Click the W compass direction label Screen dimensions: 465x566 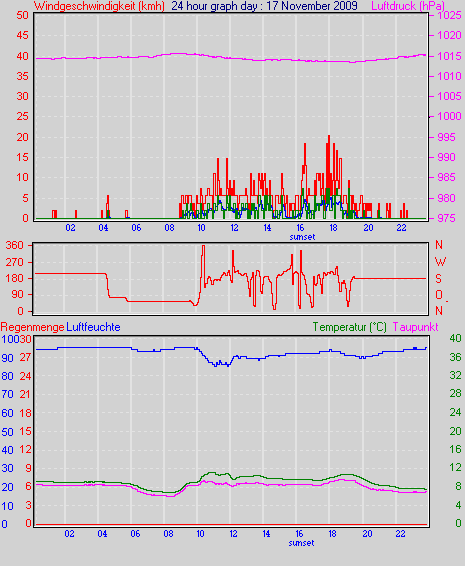point(440,262)
